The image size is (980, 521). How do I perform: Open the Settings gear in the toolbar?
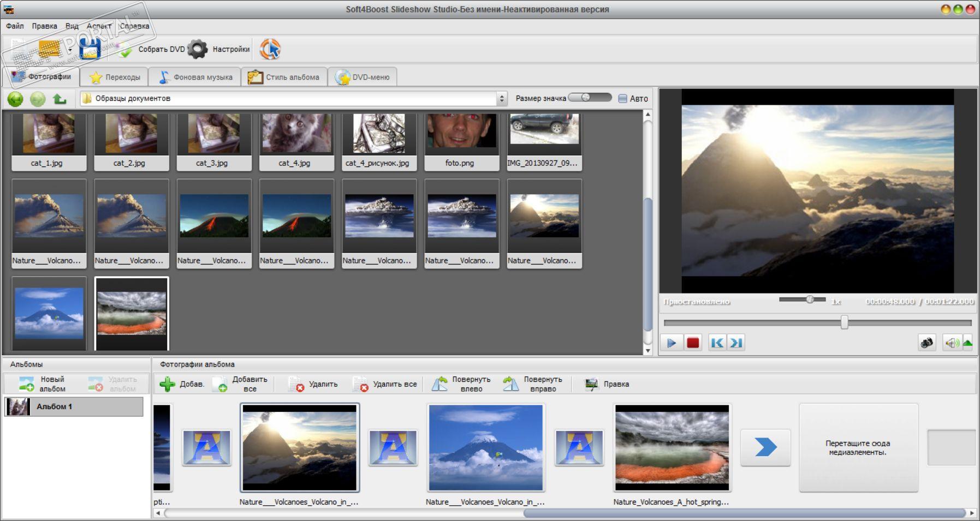coord(198,49)
